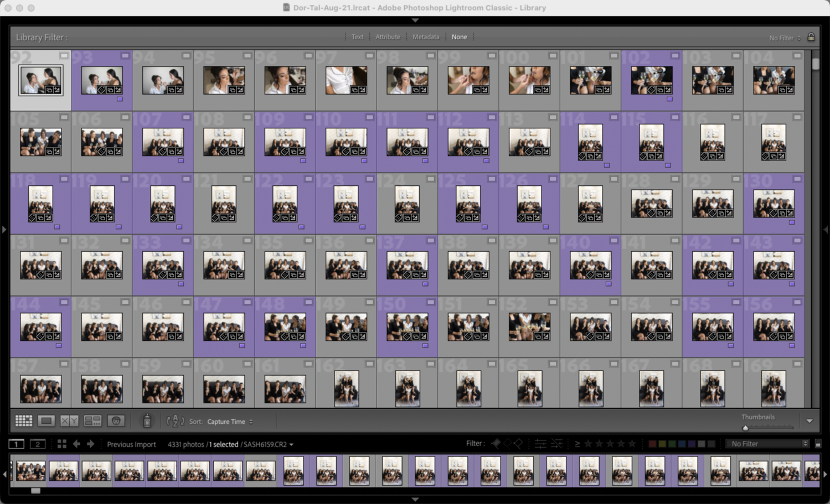Image resolution: width=830 pixels, height=504 pixels.
Task: Open Survey view
Action: 92,421
